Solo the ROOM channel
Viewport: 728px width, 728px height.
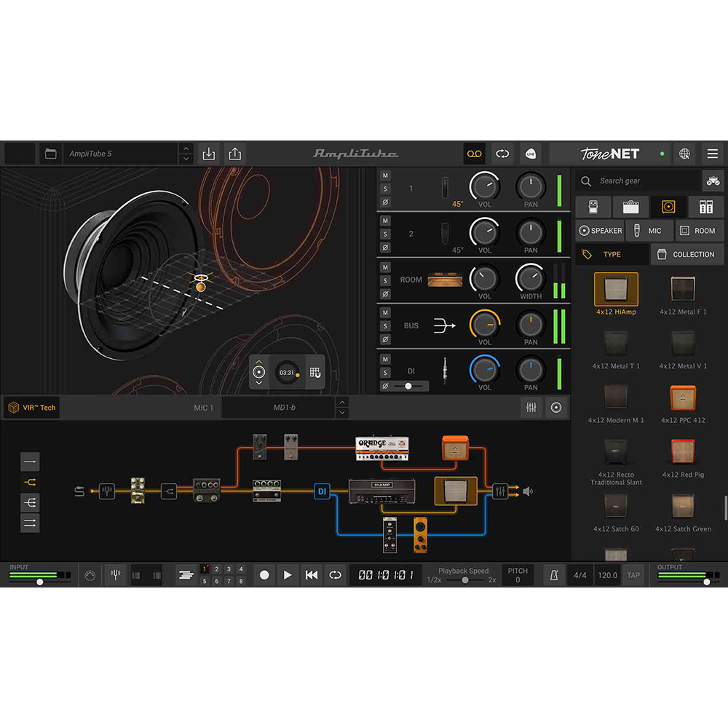[x=385, y=280]
